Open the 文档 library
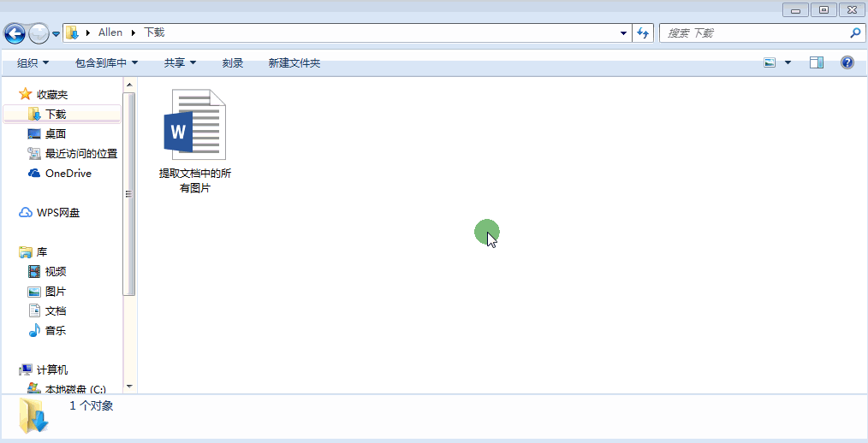Screen dimensions: 868x443 pyautogui.click(x=56, y=310)
